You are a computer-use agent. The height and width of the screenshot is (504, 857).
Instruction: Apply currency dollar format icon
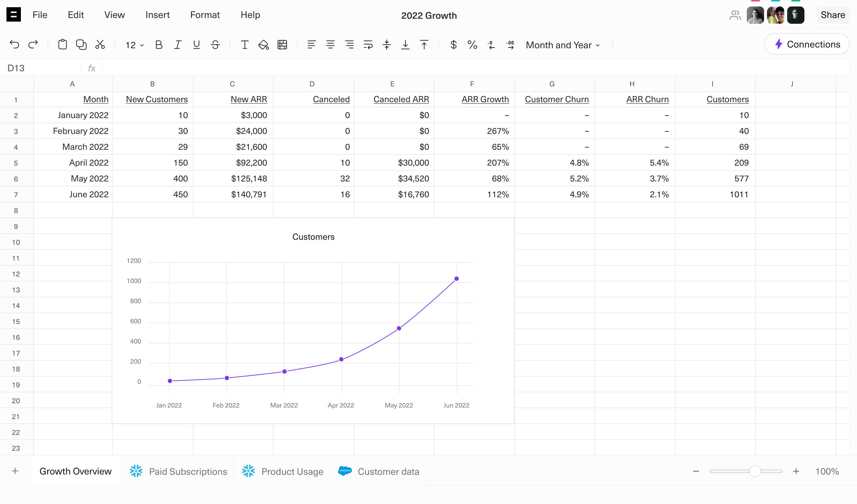pos(454,45)
